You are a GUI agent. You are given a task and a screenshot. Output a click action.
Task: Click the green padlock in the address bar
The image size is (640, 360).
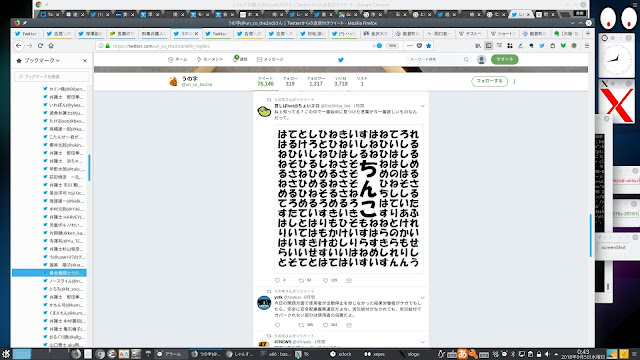click(x=108, y=46)
